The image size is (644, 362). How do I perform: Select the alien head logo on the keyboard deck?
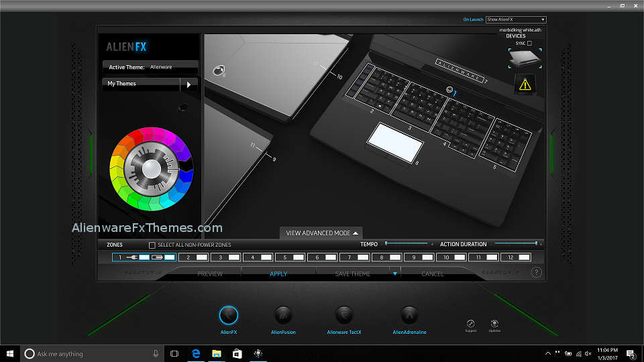coord(449,90)
